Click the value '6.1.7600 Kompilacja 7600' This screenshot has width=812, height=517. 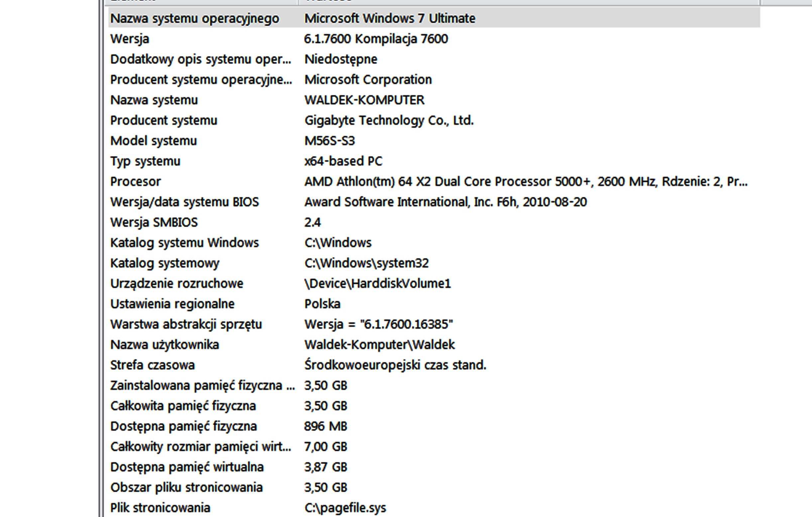[x=376, y=39]
